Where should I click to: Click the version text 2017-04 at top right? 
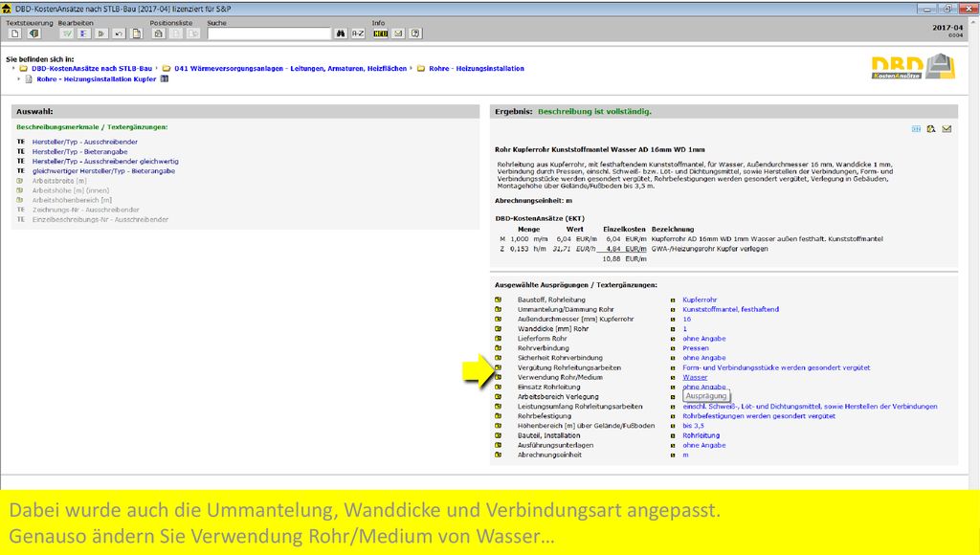(x=947, y=28)
